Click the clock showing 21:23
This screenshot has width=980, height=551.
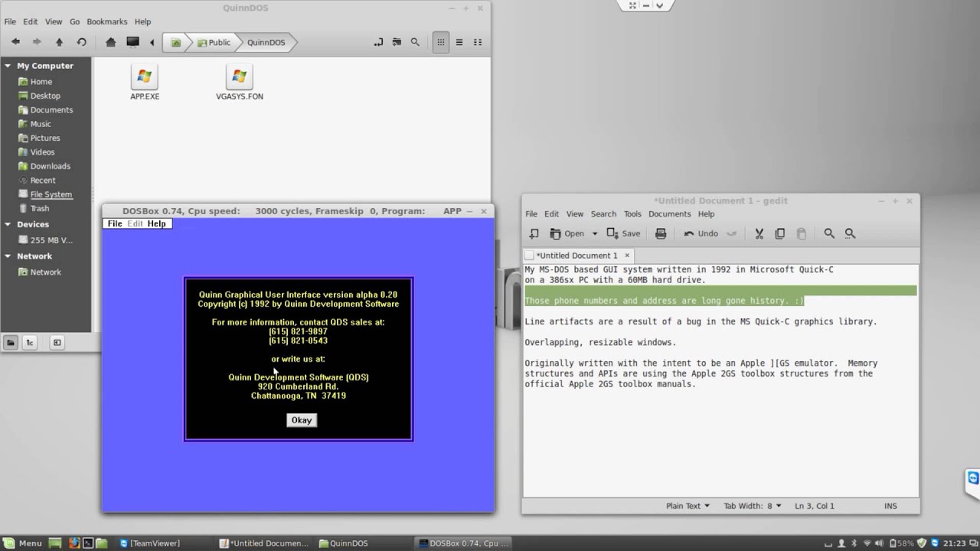pos(954,543)
